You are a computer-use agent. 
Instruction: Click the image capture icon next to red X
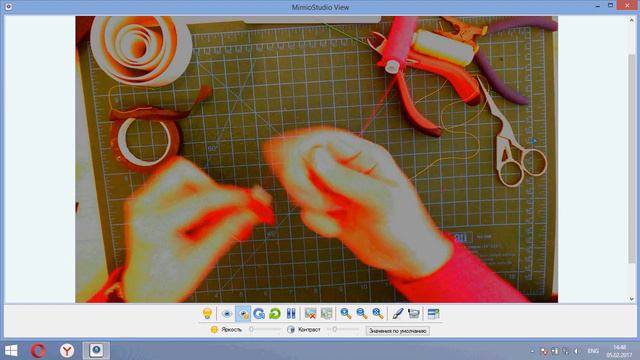[327, 313]
